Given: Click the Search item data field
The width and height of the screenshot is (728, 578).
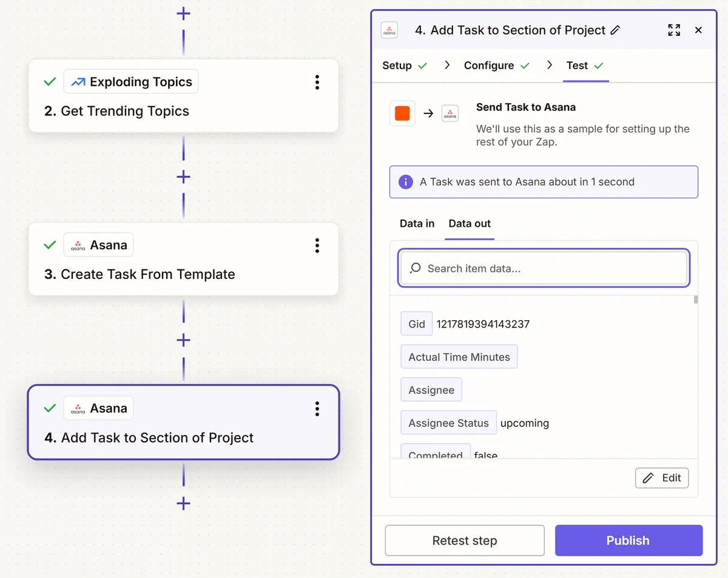Looking at the screenshot, I should tap(544, 268).
